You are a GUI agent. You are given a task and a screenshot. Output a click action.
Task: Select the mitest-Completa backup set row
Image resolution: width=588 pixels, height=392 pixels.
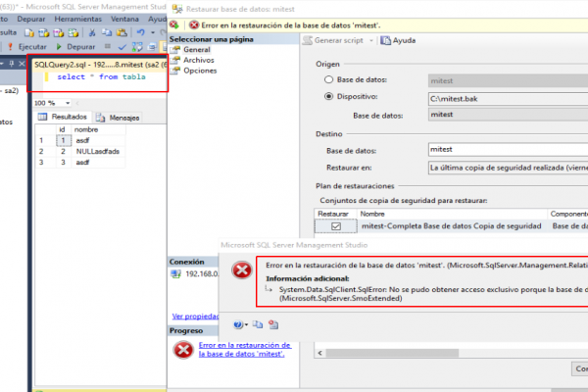coord(452,225)
